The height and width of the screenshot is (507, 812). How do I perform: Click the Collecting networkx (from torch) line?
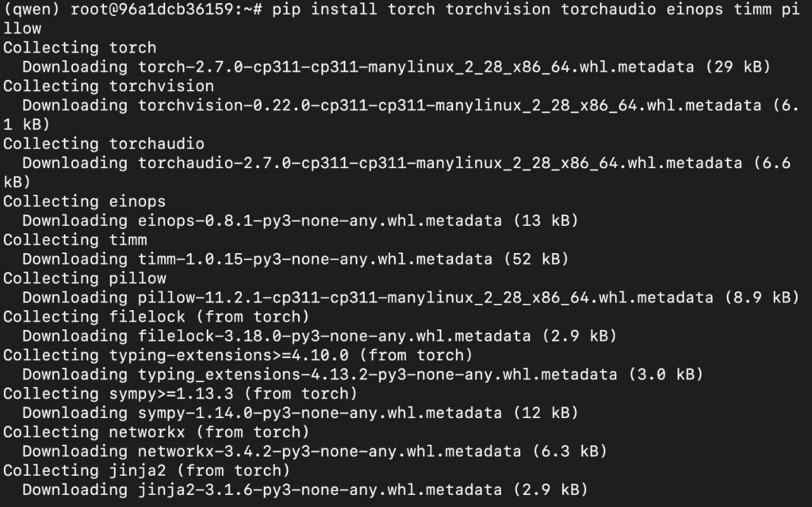click(156, 432)
